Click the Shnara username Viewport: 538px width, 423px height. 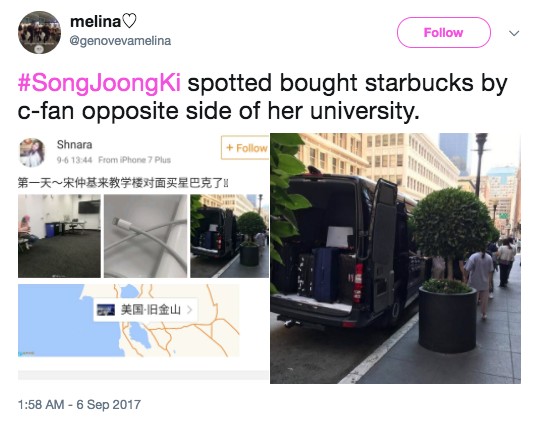point(74,145)
